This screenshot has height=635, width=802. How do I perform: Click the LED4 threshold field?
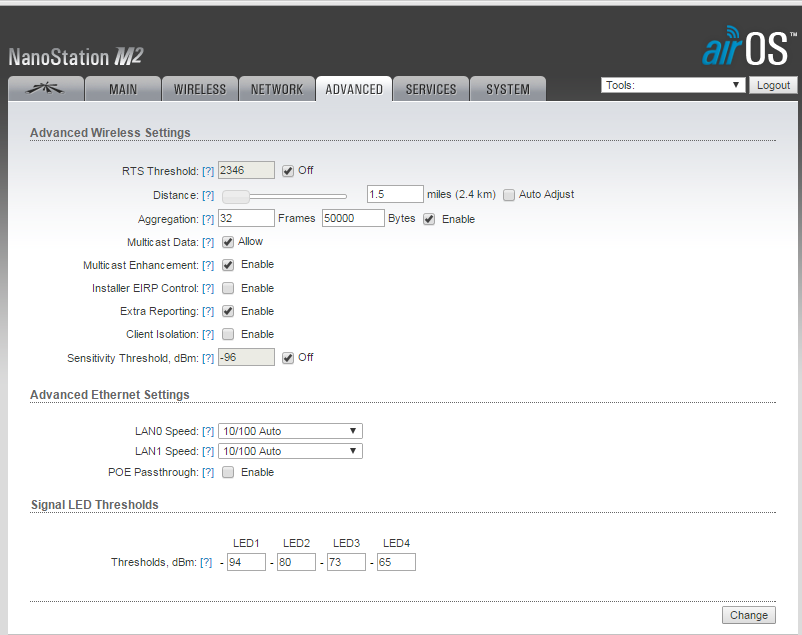pyautogui.click(x=396, y=562)
